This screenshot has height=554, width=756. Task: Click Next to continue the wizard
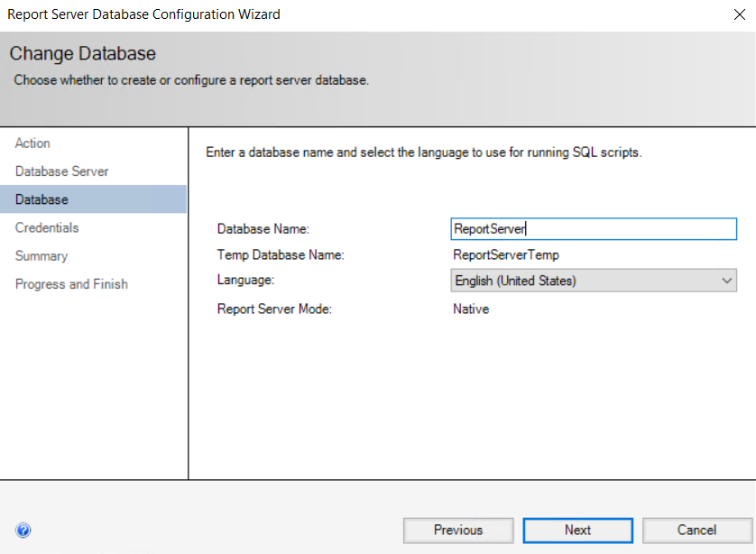pyautogui.click(x=577, y=531)
